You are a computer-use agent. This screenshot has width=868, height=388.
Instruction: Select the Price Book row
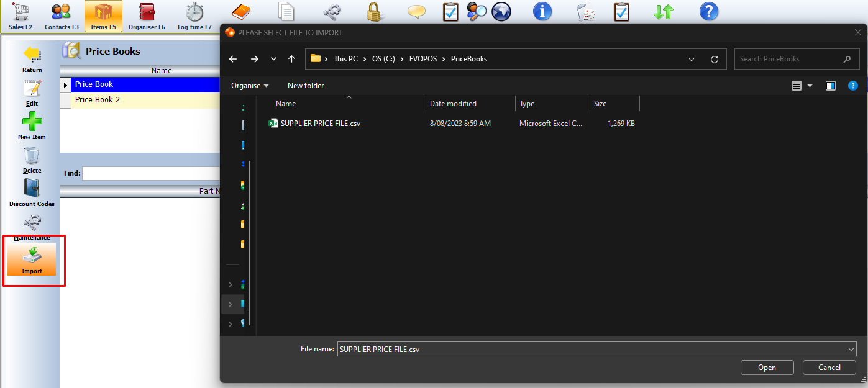tap(145, 84)
